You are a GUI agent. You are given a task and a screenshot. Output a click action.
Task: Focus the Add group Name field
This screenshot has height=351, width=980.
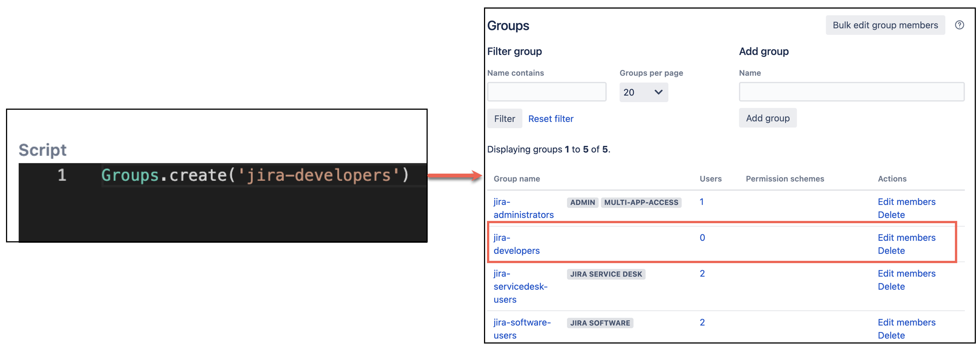[852, 92]
